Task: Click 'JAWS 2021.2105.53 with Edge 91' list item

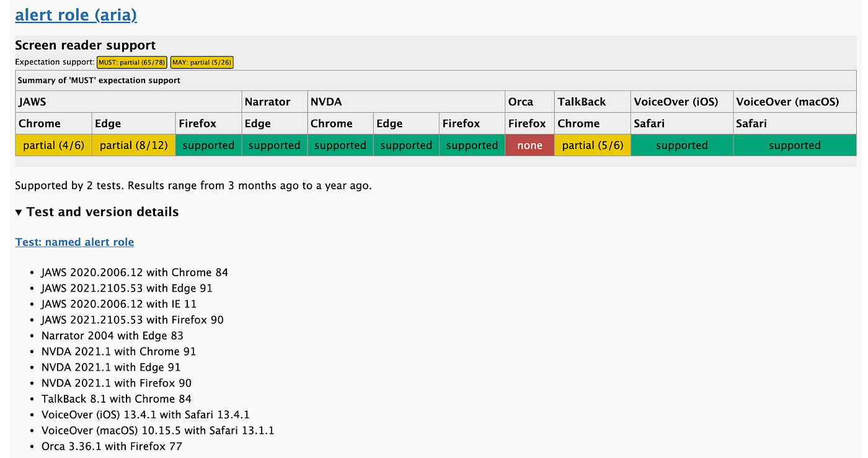Action: (x=127, y=288)
